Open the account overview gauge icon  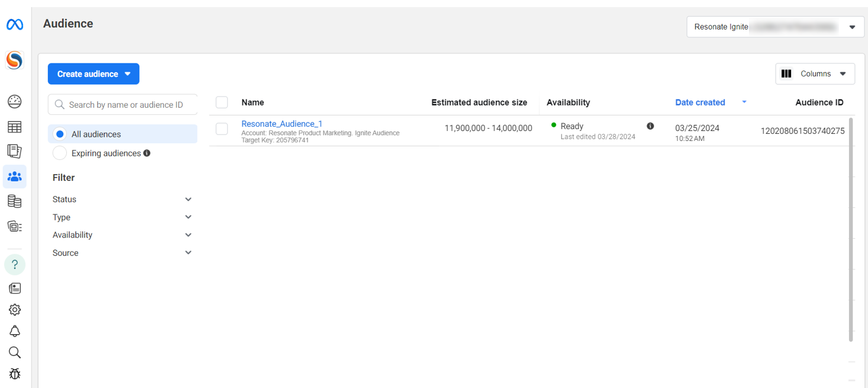15,101
